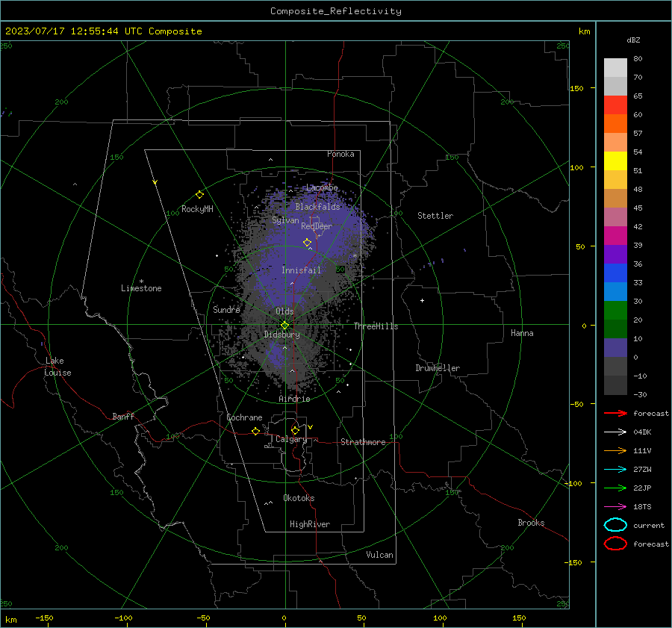Click the 18TS legend label
The height and width of the screenshot is (628, 672).
click(x=642, y=506)
